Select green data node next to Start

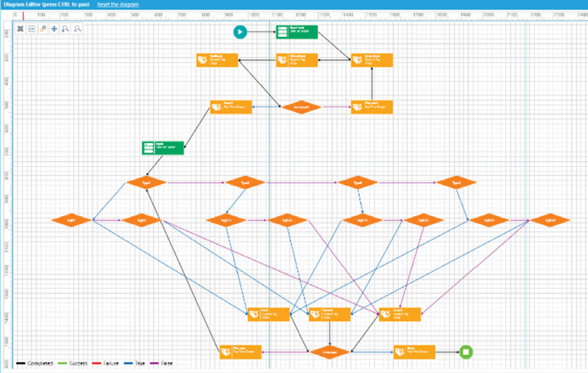(297, 32)
